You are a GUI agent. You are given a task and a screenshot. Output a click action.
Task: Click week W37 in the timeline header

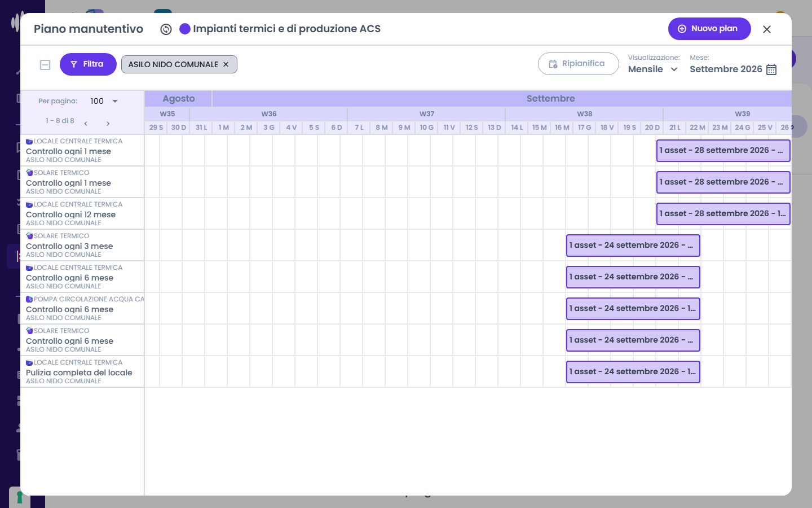(x=427, y=114)
